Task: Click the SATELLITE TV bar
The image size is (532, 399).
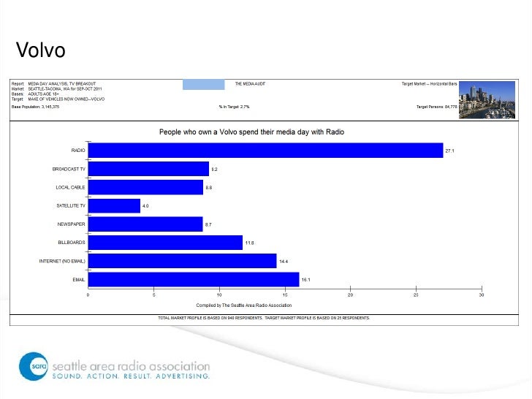Action: pos(114,205)
